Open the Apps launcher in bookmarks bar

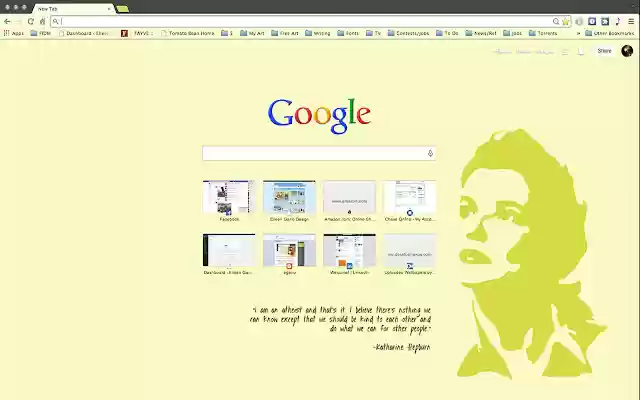[14, 33]
